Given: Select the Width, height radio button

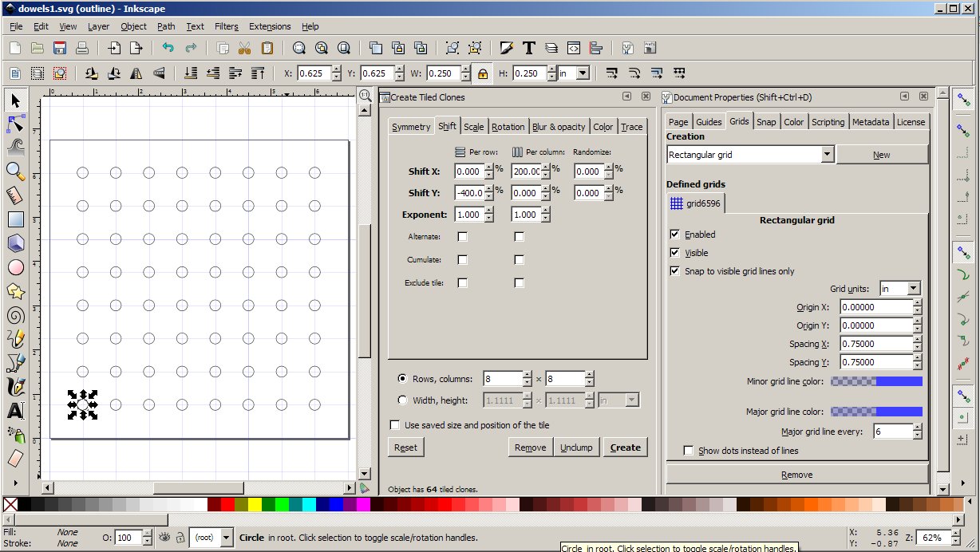Looking at the screenshot, I should [401, 400].
